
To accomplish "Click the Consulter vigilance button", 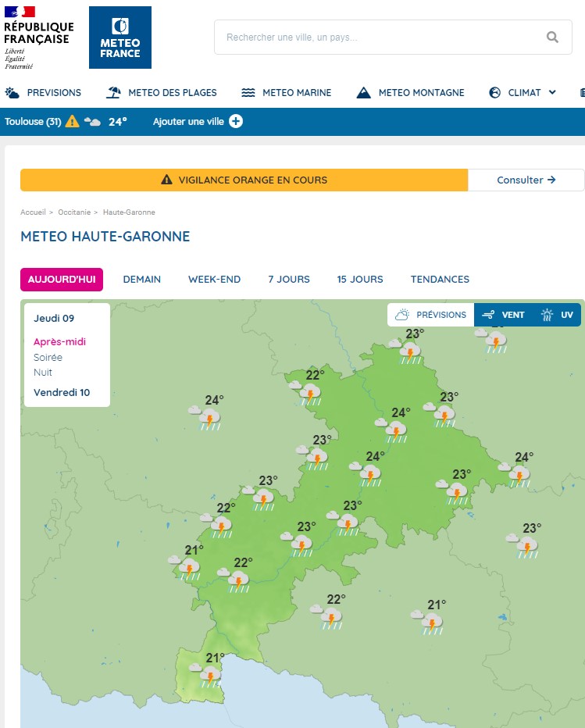I will [x=526, y=180].
